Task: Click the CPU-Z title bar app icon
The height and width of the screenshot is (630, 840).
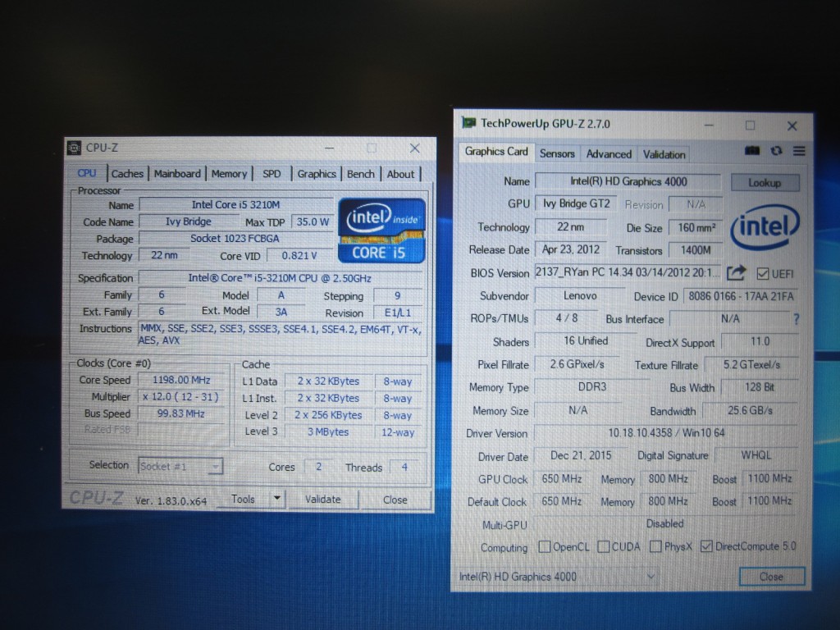Action: pyautogui.click(x=75, y=148)
